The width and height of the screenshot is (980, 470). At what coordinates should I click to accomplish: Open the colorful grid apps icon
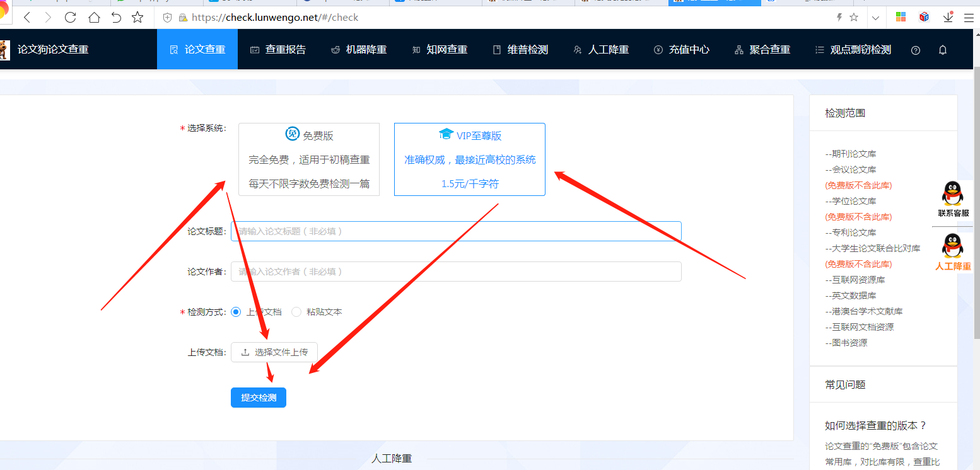[901, 18]
